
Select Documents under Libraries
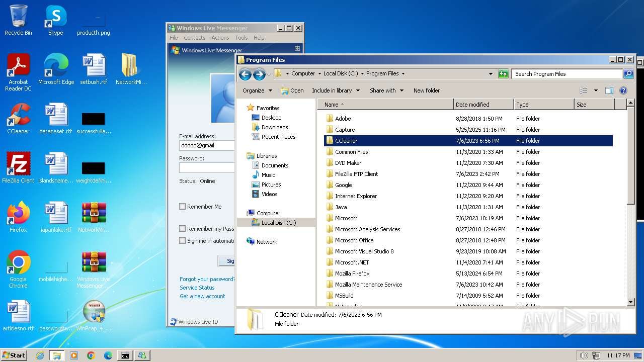[x=275, y=165]
